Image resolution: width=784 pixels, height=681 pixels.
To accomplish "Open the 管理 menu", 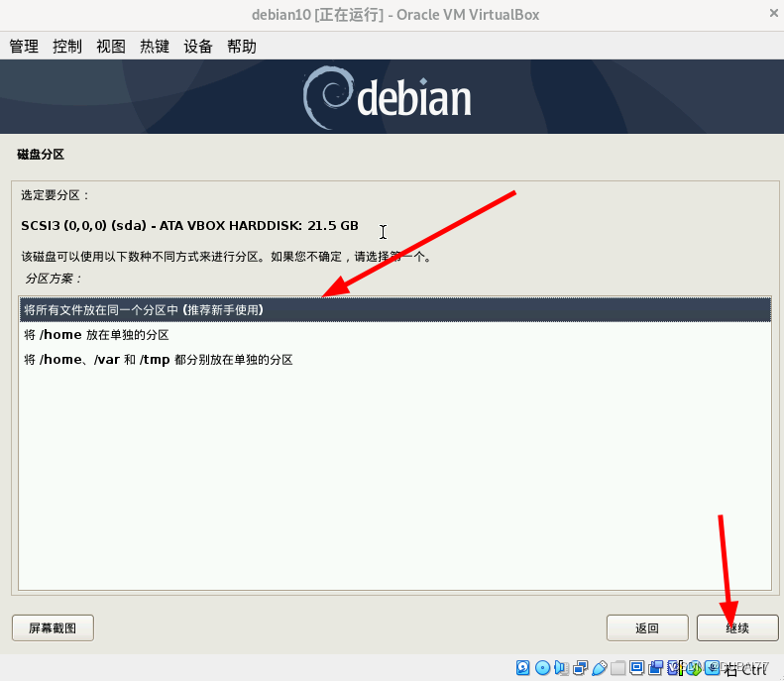I will tap(24, 47).
